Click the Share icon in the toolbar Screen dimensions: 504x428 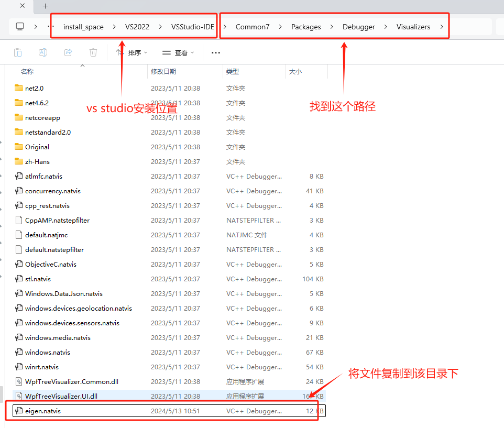(x=68, y=52)
